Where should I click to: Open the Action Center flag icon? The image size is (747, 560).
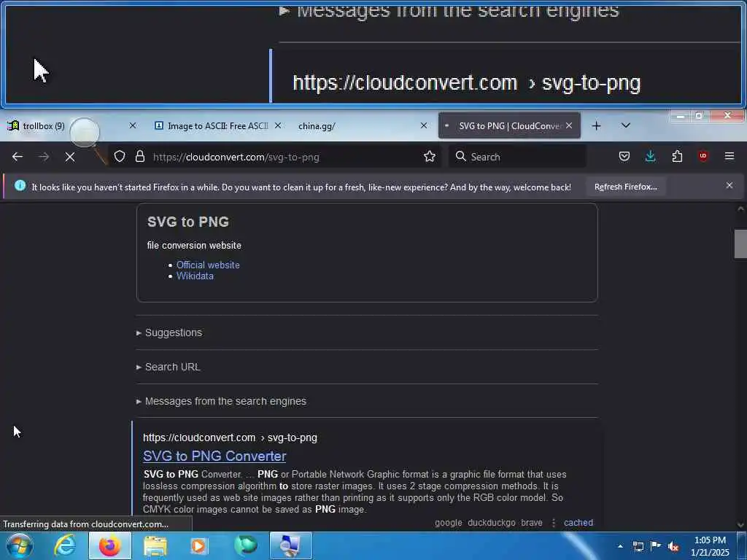[656, 546]
